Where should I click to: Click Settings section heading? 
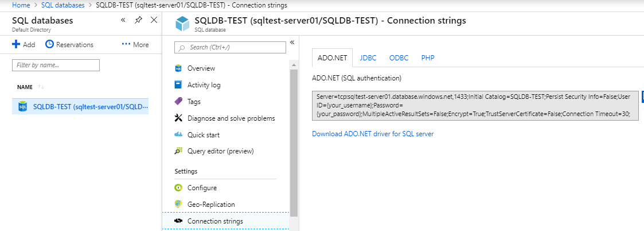click(x=186, y=171)
